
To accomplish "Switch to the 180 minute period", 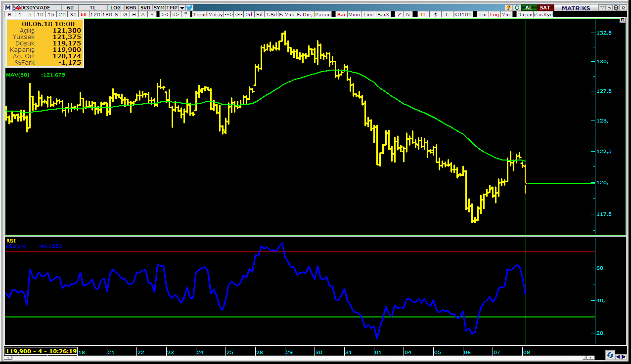I will [106, 14].
